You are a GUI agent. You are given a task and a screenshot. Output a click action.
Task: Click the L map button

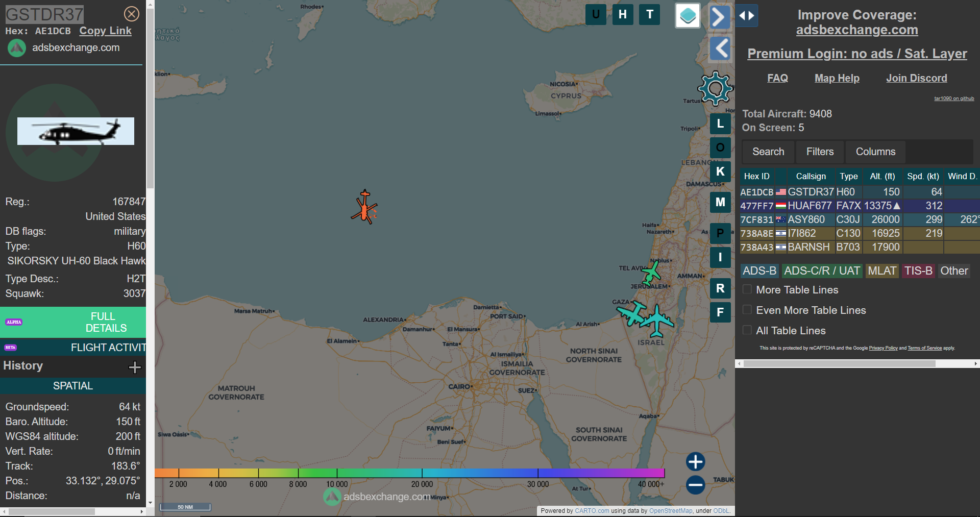pos(720,124)
